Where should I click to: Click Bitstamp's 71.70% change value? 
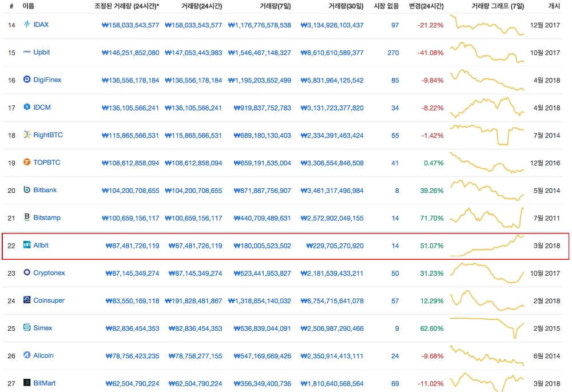[x=431, y=218]
